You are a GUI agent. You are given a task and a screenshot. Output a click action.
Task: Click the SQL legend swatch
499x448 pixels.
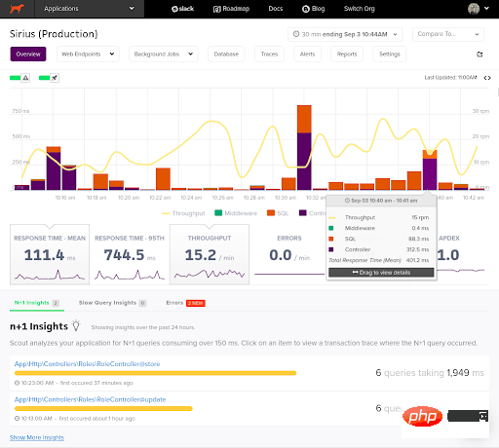(x=271, y=213)
